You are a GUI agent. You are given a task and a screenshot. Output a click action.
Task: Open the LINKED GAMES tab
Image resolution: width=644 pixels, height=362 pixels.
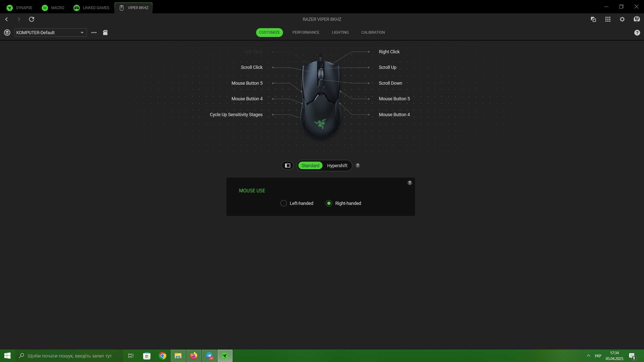pyautogui.click(x=91, y=8)
